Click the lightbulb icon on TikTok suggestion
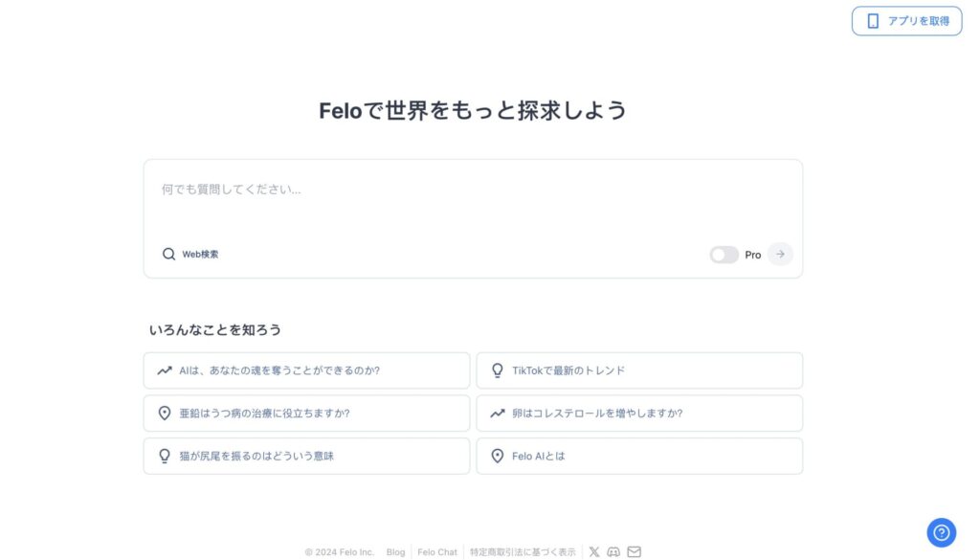This screenshot has height=560, width=980. coord(498,370)
